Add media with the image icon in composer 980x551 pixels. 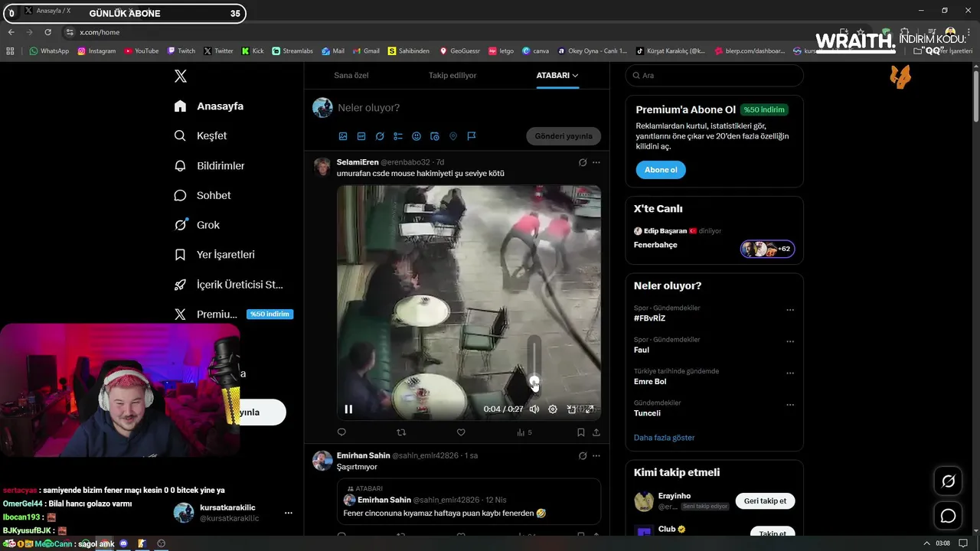(343, 136)
